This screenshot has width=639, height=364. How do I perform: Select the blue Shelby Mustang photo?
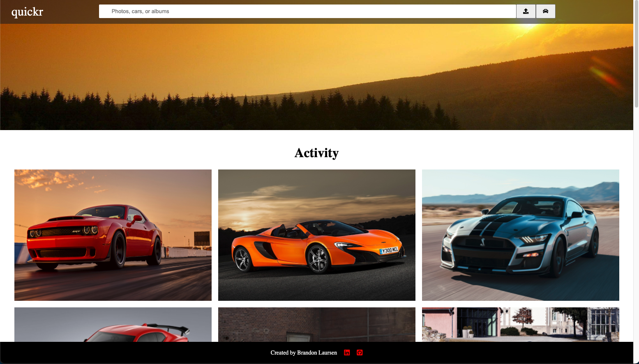520,235
